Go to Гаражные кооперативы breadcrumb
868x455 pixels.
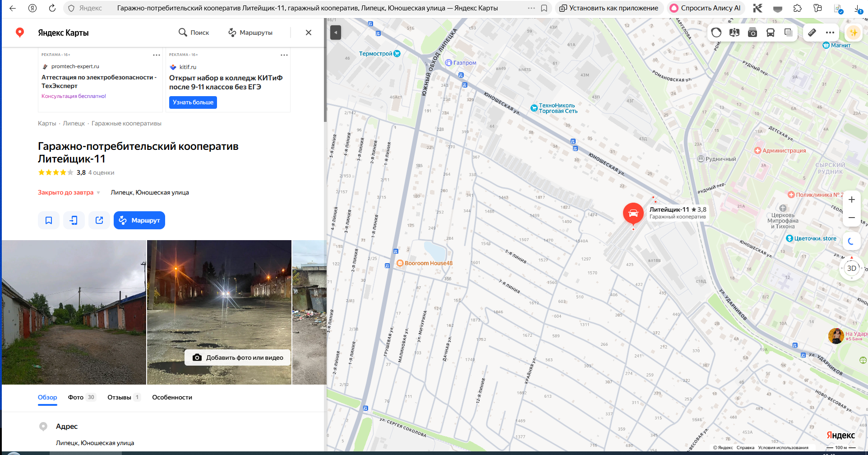(x=126, y=123)
